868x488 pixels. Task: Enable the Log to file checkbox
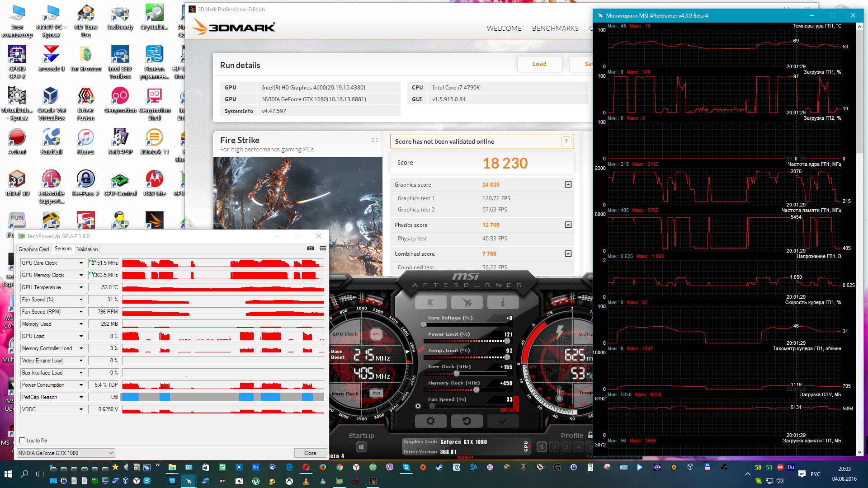(x=23, y=440)
